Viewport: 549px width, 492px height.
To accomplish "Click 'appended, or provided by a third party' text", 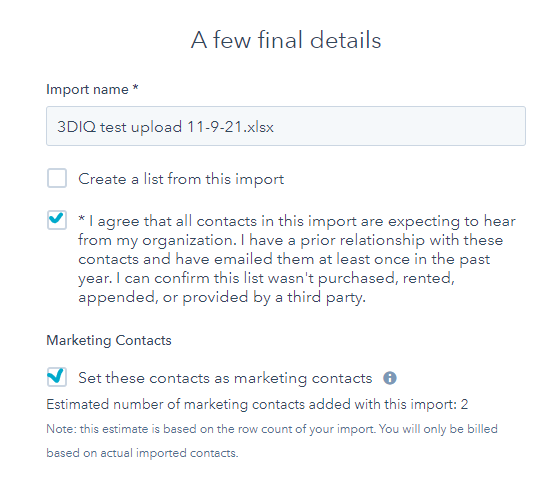I will click(222, 297).
